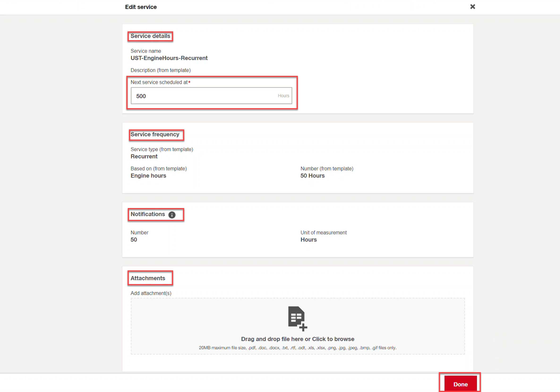Screen dimensions: 560x392
Task: Click the Edit service title
Action: pos(141,7)
